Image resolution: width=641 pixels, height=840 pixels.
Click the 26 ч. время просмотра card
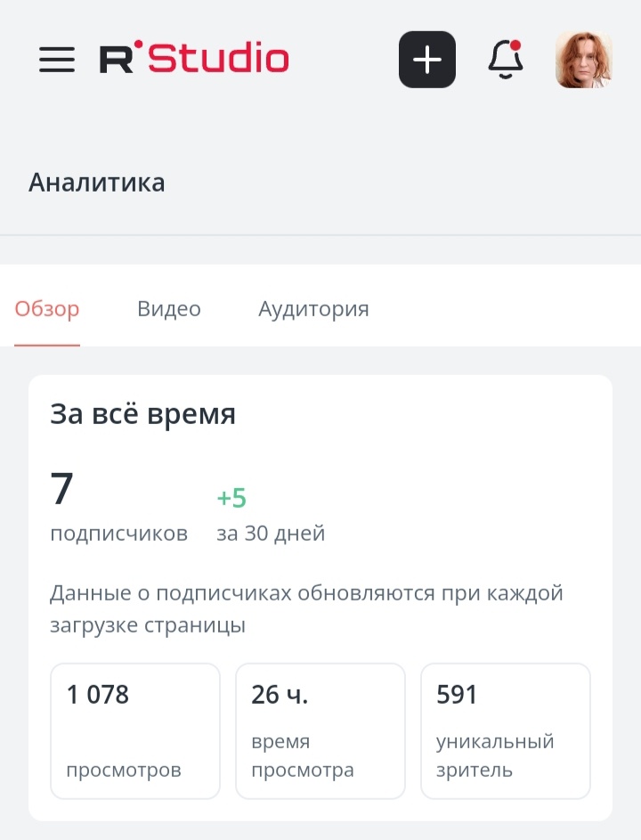point(320,730)
